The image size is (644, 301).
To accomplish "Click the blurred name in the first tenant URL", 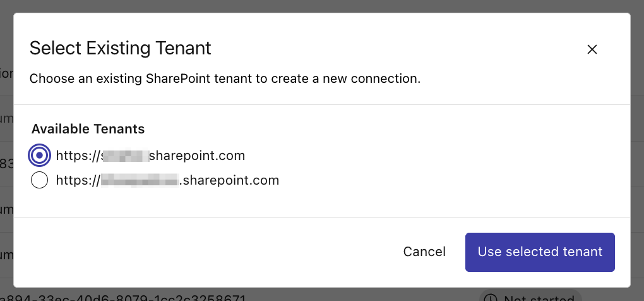I will 125,155.
